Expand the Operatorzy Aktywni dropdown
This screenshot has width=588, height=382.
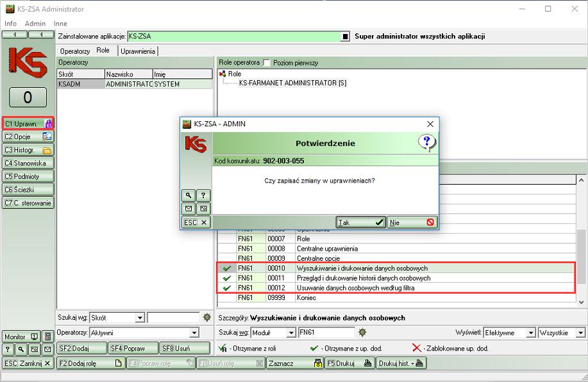[194, 333]
